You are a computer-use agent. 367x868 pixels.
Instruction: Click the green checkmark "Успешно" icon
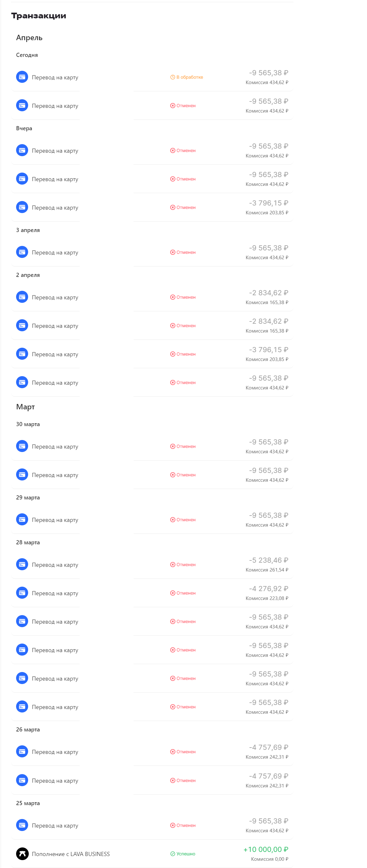coord(172,854)
